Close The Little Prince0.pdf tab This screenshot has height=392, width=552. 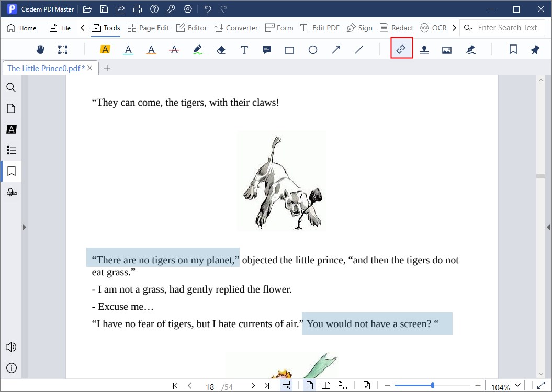coord(90,68)
